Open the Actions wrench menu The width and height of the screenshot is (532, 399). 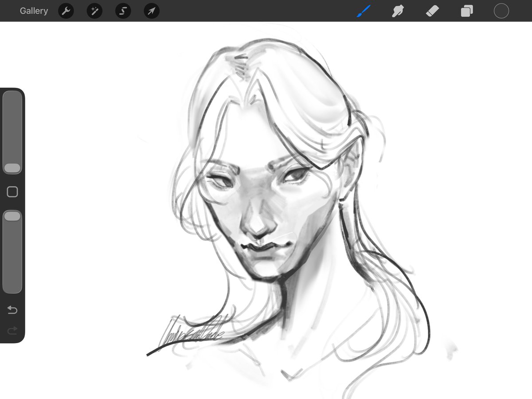(x=66, y=11)
